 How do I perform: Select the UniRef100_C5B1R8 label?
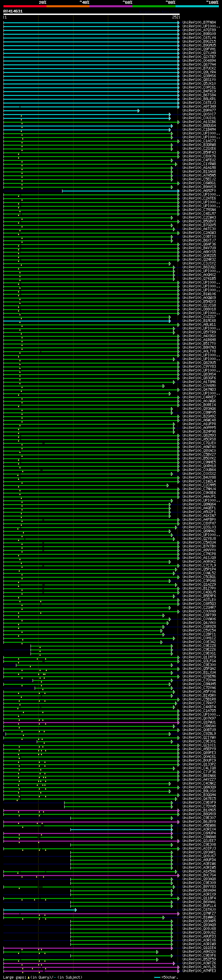click(x=199, y=699)
